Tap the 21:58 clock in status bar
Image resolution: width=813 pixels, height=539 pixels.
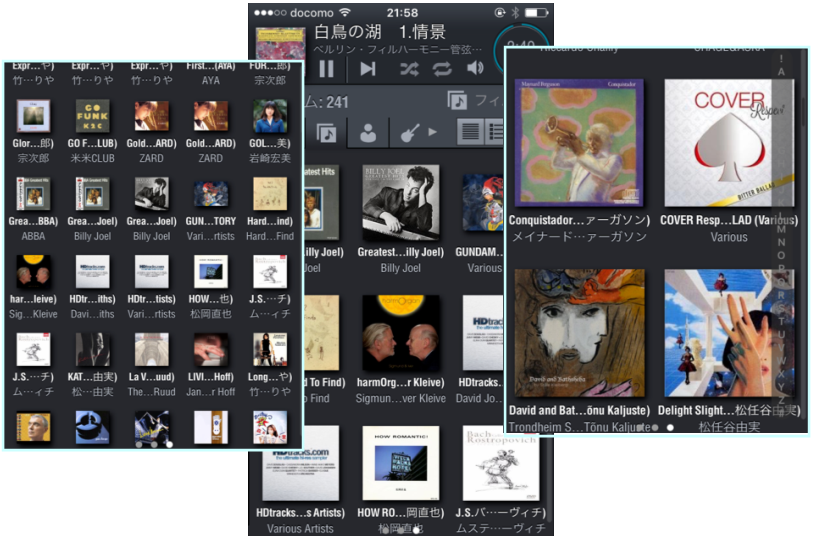[402, 12]
